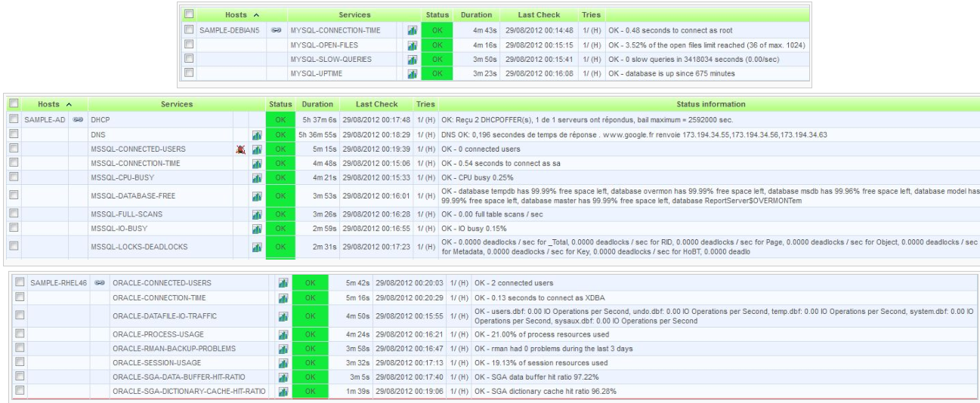Image resolution: width=980 pixels, height=403 pixels.
Task: Click the red bug icon on MSSQL-CONNECTED-USERS
Action: (240, 149)
